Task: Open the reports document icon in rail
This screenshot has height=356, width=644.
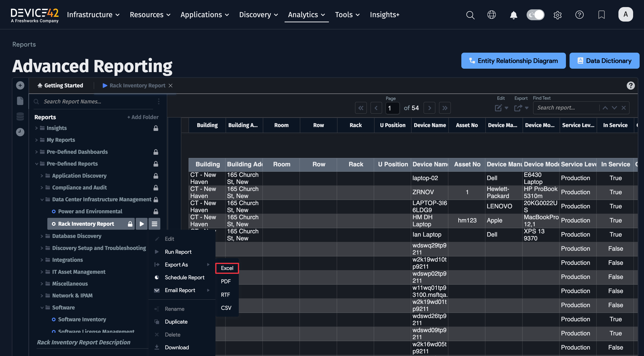Action: coord(20,101)
